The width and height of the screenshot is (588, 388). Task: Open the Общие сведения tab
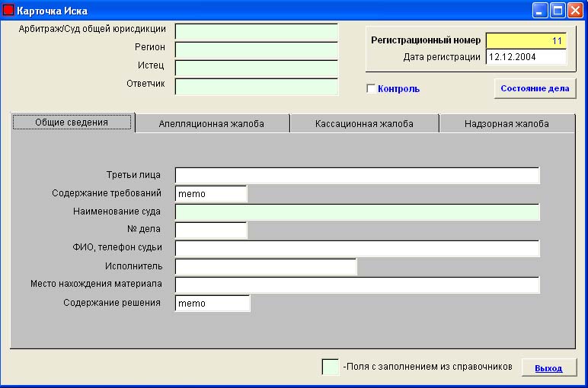(72, 122)
